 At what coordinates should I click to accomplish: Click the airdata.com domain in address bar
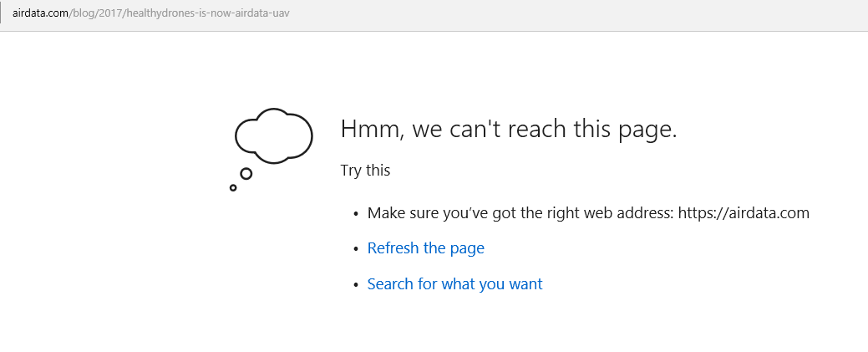pos(40,13)
